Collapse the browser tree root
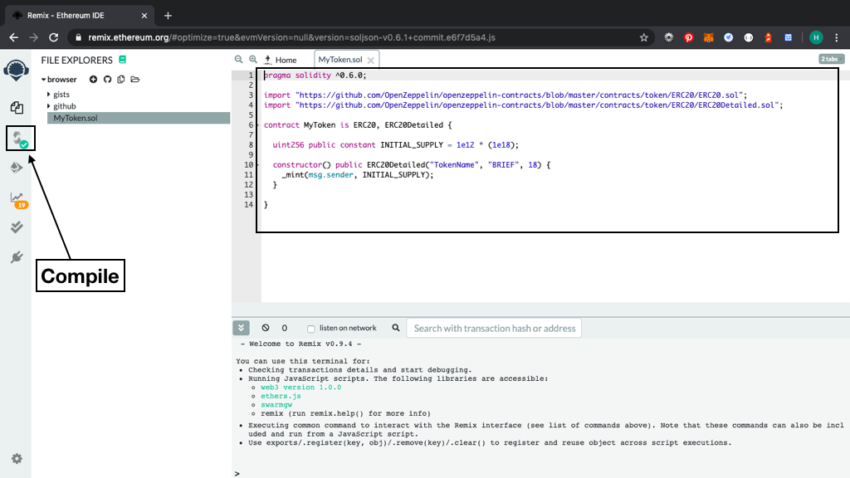 (44, 80)
